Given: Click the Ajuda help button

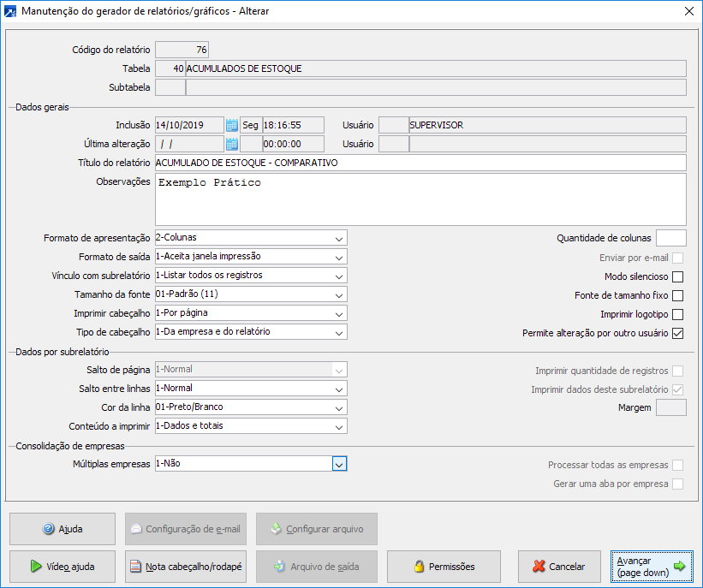Looking at the screenshot, I should pos(62,529).
